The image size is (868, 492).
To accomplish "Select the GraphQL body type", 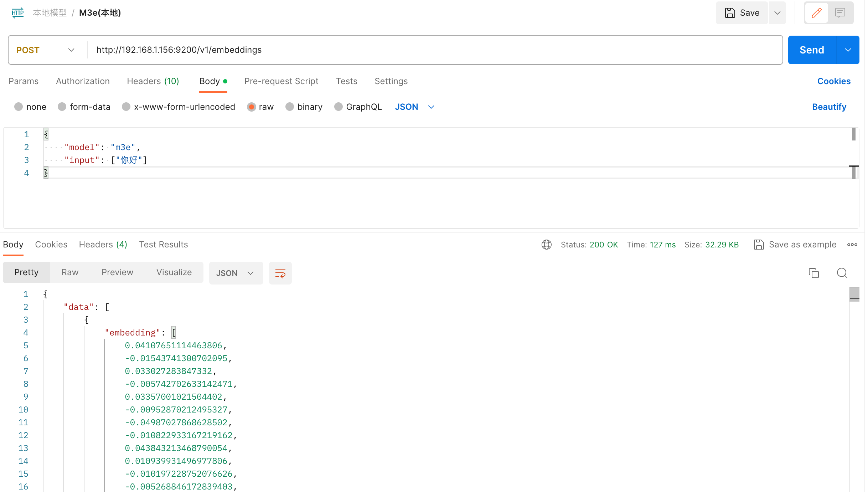I will (x=338, y=107).
